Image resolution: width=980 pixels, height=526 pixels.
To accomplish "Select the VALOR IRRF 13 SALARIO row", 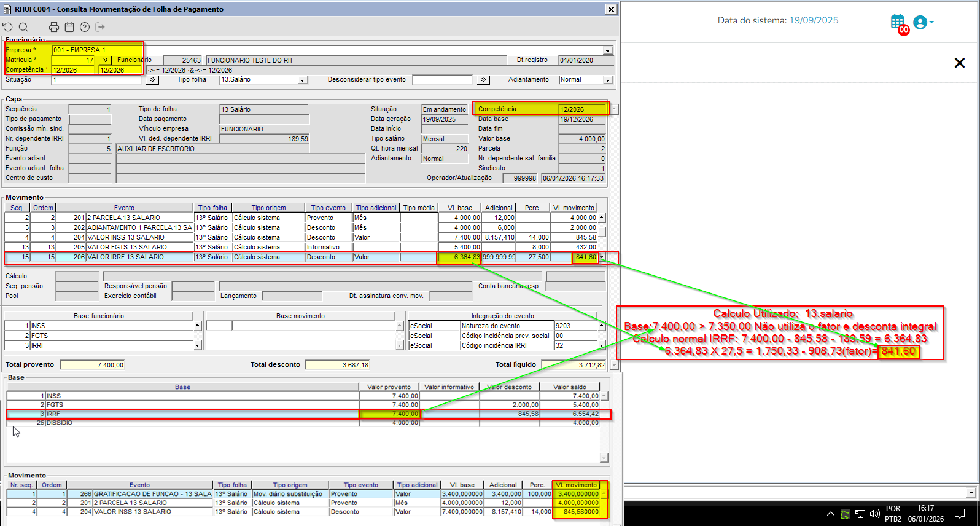I will (301, 257).
